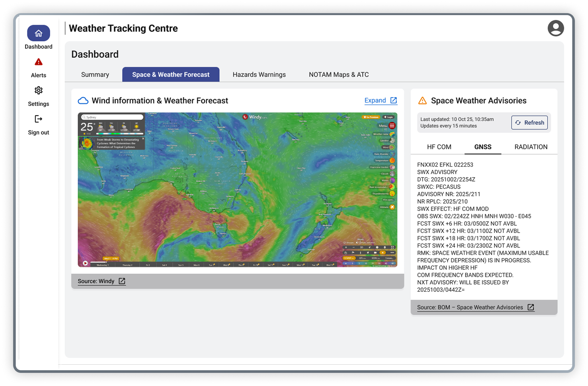This screenshot has width=588, height=386.
Task: Select the Space & Weather Forecast tab
Action: (x=171, y=75)
